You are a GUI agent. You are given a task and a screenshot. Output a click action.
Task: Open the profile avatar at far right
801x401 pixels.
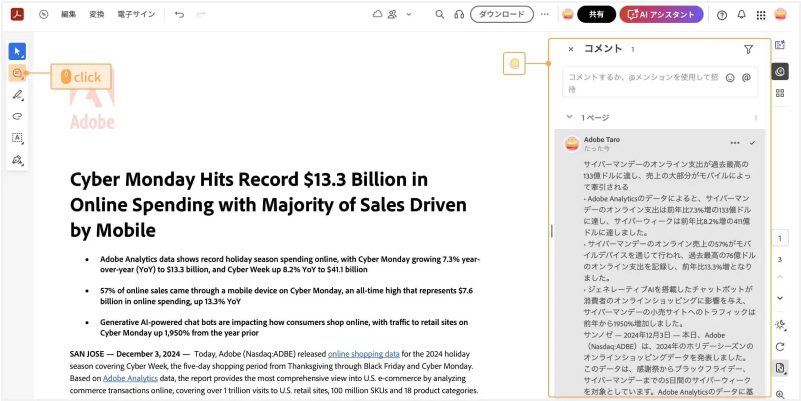coord(781,14)
